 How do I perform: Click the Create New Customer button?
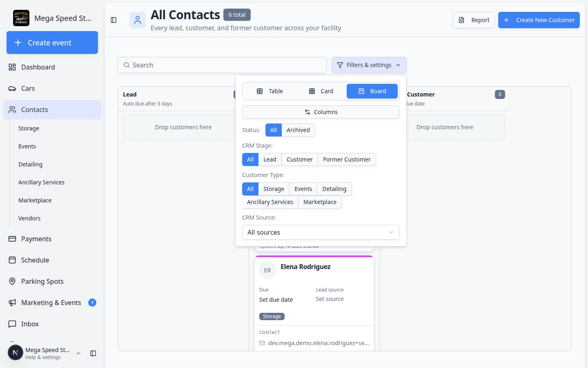point(539,20)
